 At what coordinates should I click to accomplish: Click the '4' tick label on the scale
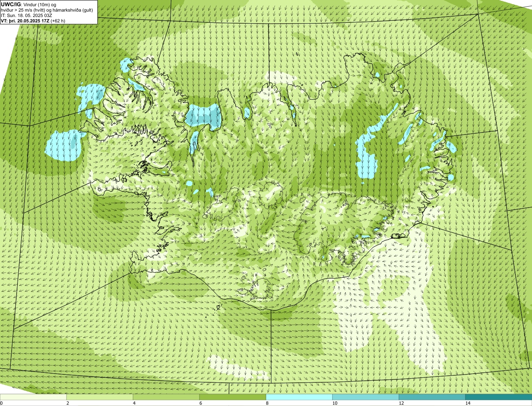pos(134,403)
